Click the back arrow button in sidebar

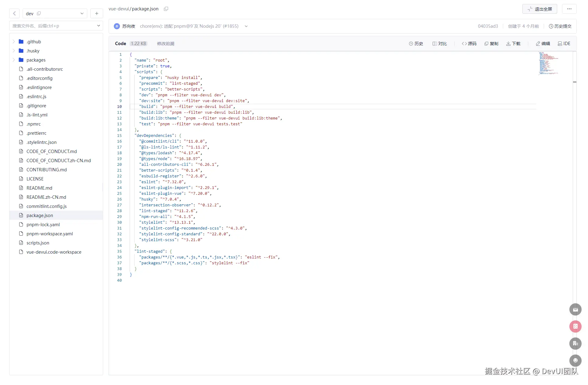pos(14,13)
